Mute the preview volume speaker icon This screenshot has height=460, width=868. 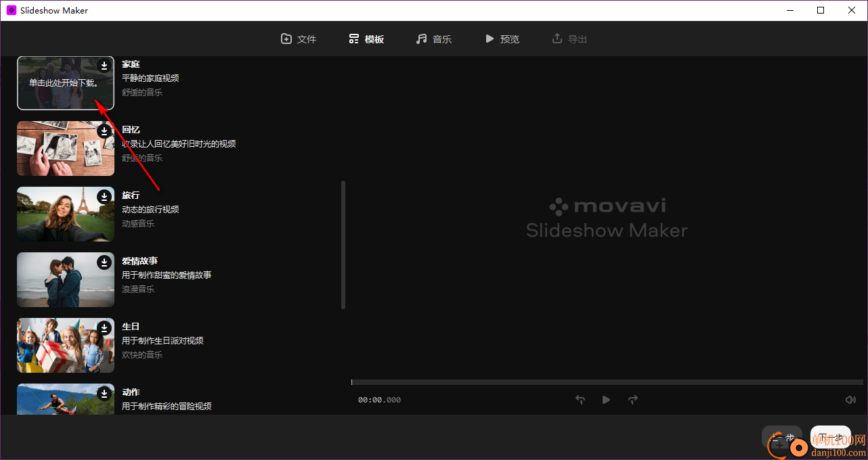point(851,400)
